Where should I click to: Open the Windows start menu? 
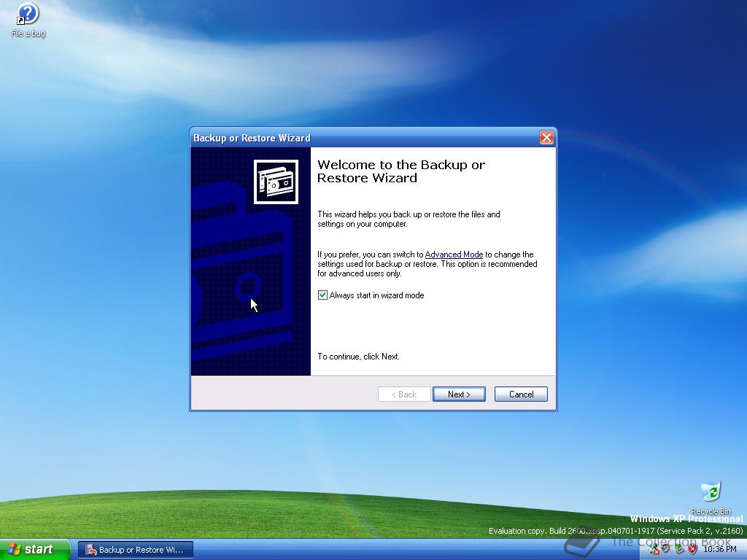pos(35,550)
